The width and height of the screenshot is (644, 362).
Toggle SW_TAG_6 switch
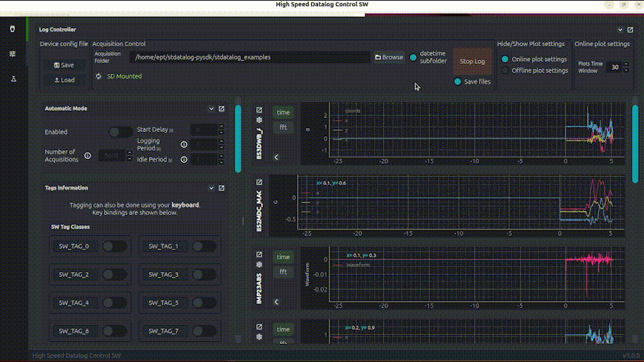pos(114,330)
